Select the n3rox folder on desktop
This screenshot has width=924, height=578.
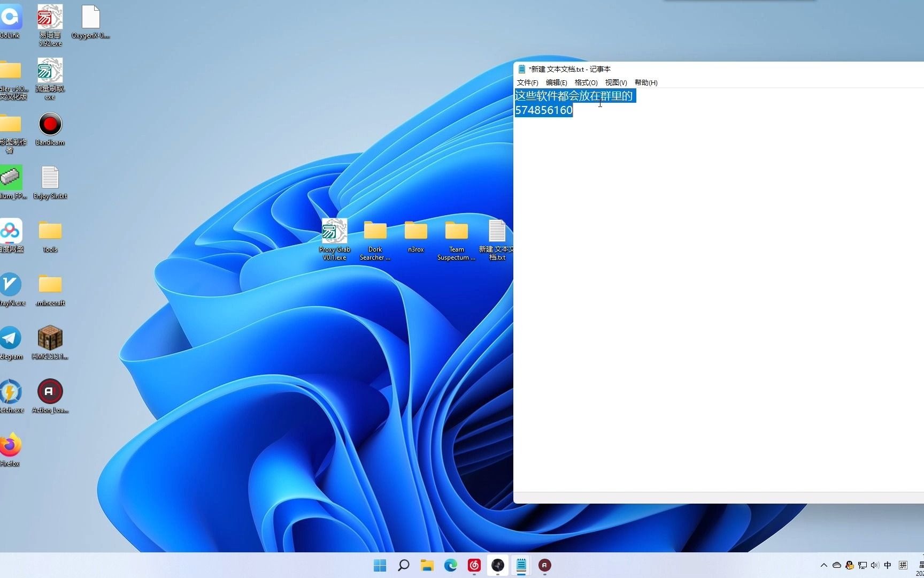[415, 237]
